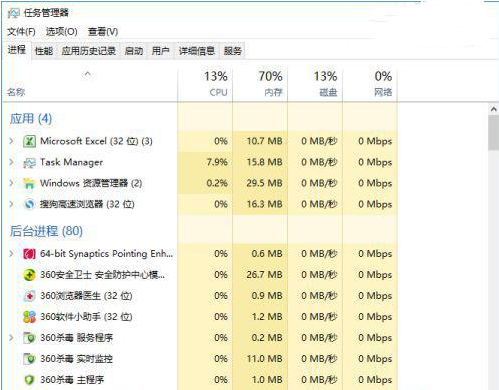The image size is (499, 390).
Task: Open the 查看(V) menu
Action: (103, 32)
